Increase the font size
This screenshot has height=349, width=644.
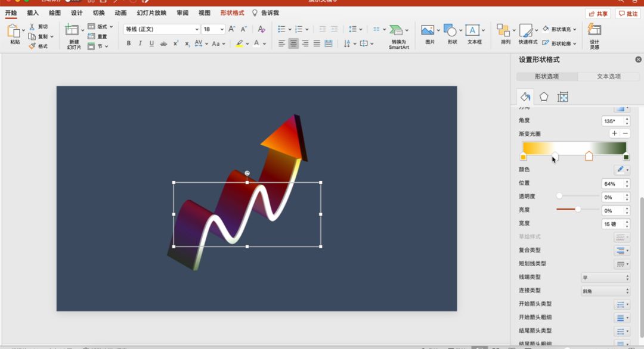[231, 29]
